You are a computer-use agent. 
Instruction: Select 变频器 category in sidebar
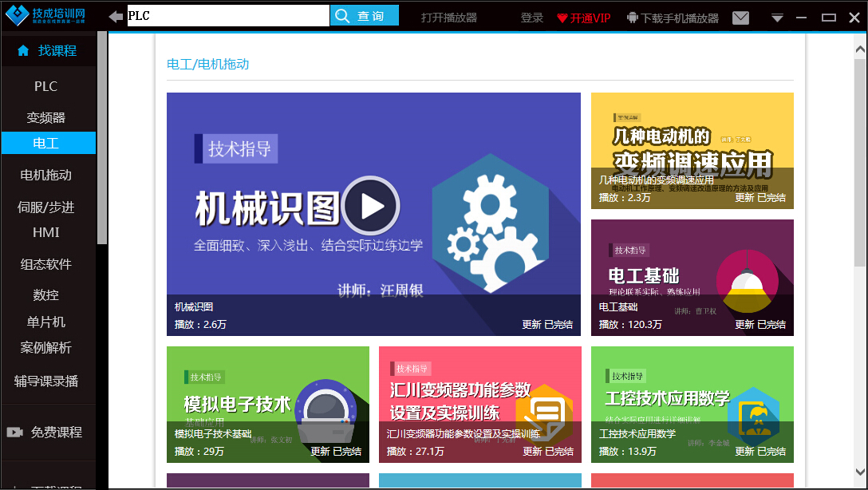point(46,117)
